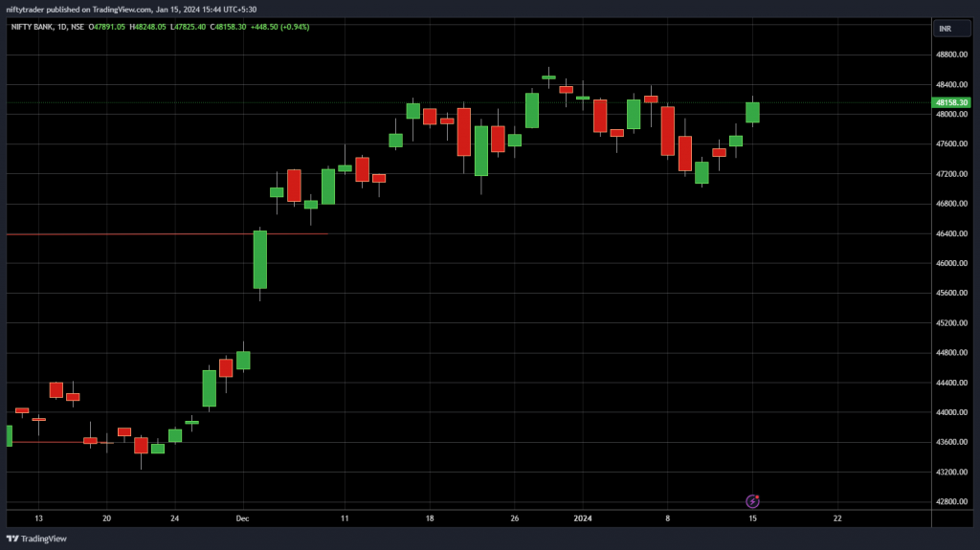Click the 46400.00 price axis label
The image size is (980, 550).
coord(951,233)
